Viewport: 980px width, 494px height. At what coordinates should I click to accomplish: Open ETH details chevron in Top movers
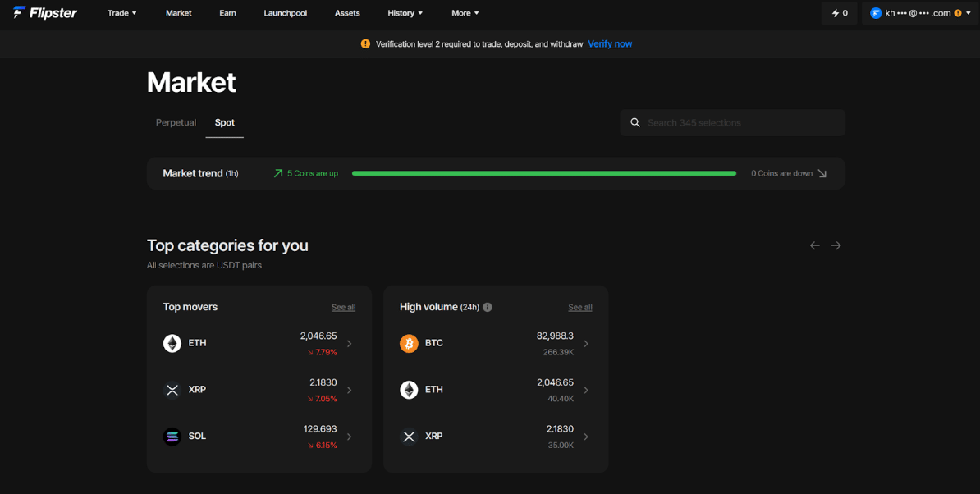click(350, 344)
